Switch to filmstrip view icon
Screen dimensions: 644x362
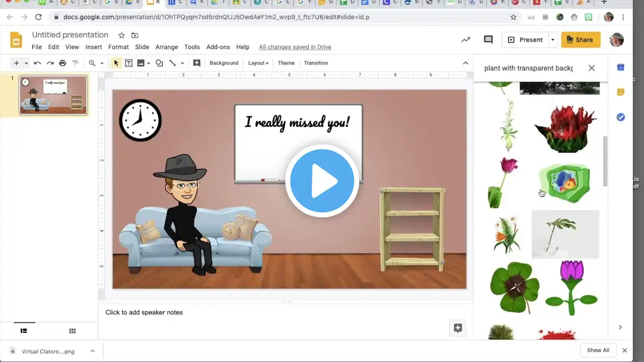24,331
